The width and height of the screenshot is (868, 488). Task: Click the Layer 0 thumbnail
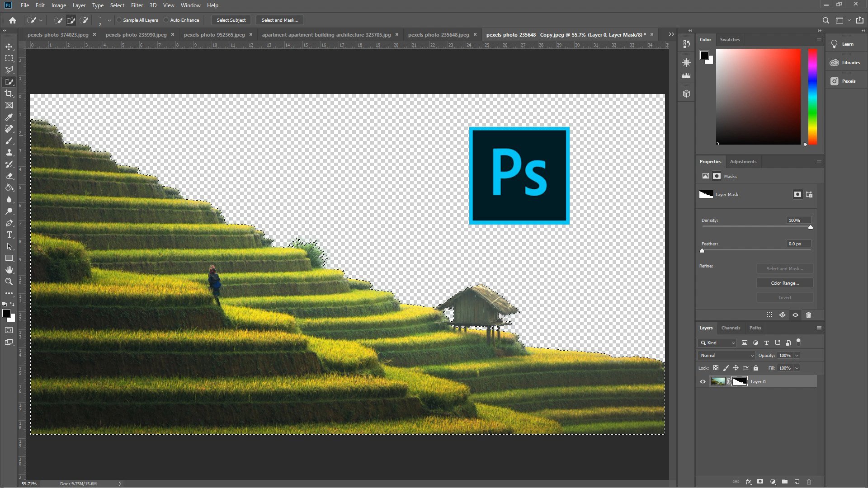tap(718, 381)
